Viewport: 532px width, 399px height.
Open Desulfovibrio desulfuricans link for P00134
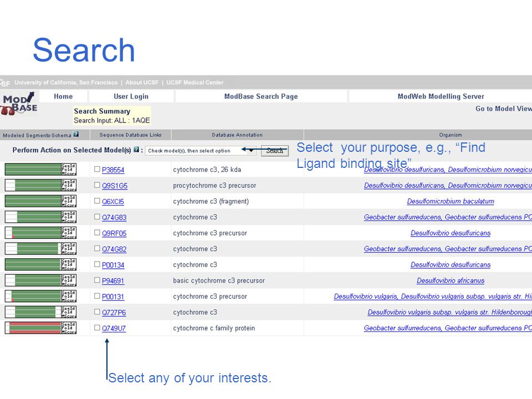tap(450, 265)
